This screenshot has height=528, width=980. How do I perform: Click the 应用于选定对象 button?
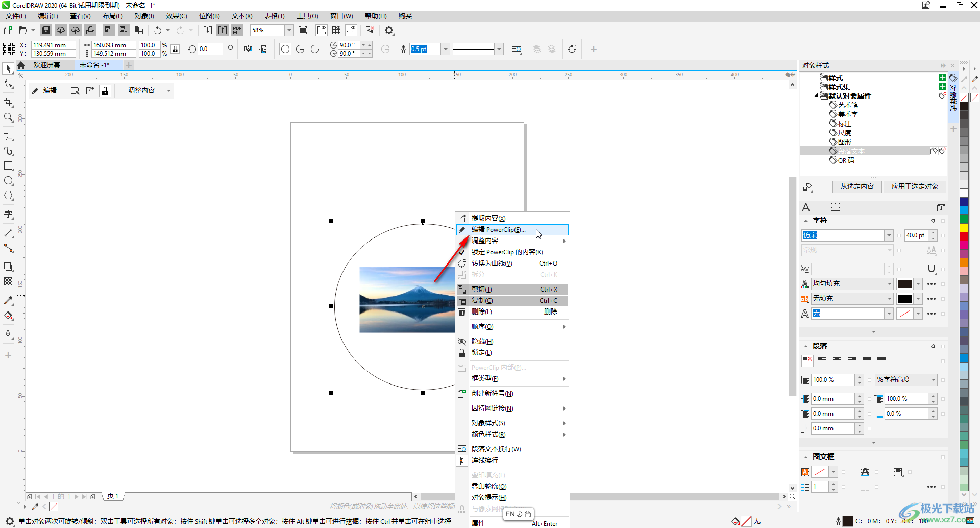point(915,187)
